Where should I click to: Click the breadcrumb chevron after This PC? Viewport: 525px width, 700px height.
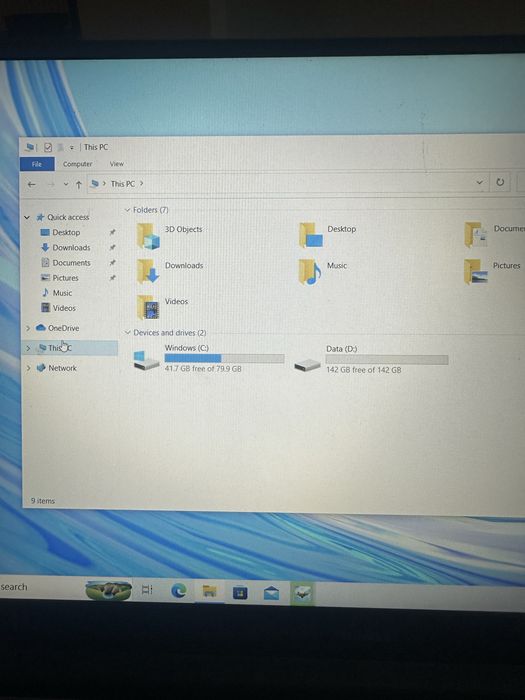pyautogui.click(x=142, y=183)
